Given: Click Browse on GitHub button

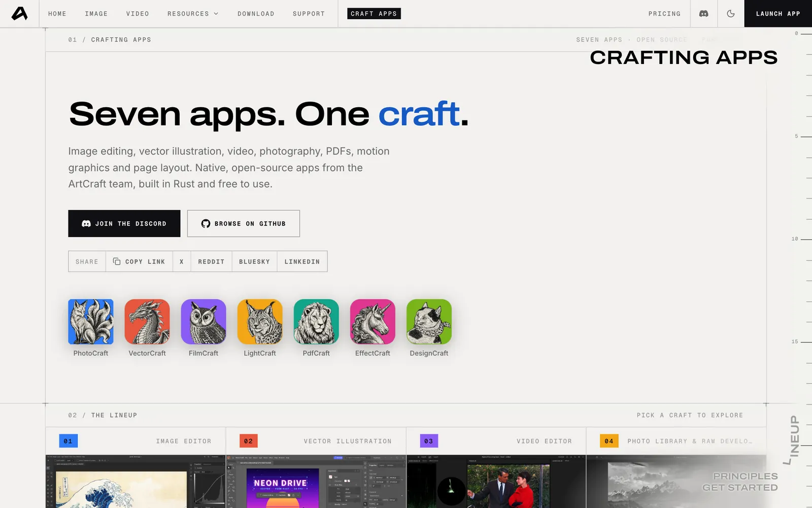Looking at the screenshot, I should click(x=244, y=224).
